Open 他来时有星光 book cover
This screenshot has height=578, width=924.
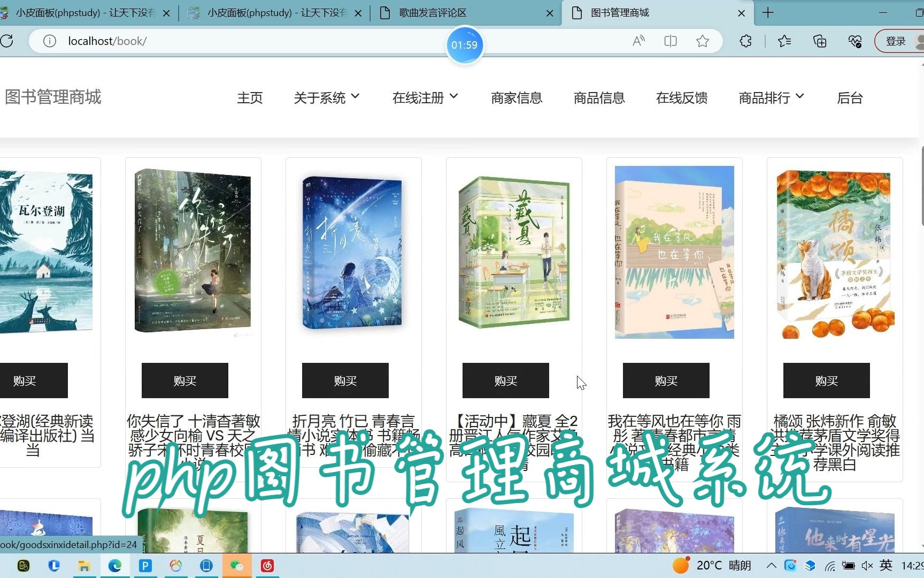(x=835, y=531)
